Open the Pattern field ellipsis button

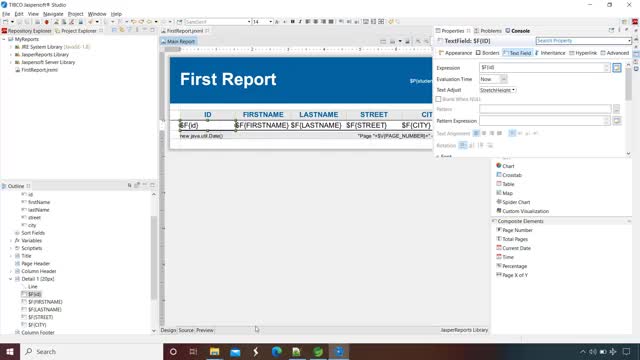tap(616, 109)
